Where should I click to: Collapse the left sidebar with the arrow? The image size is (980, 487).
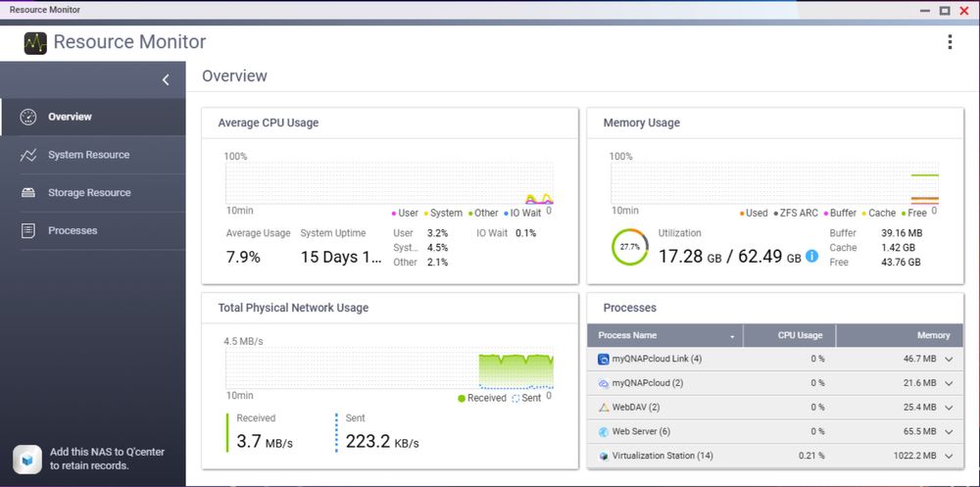[166, 80]
